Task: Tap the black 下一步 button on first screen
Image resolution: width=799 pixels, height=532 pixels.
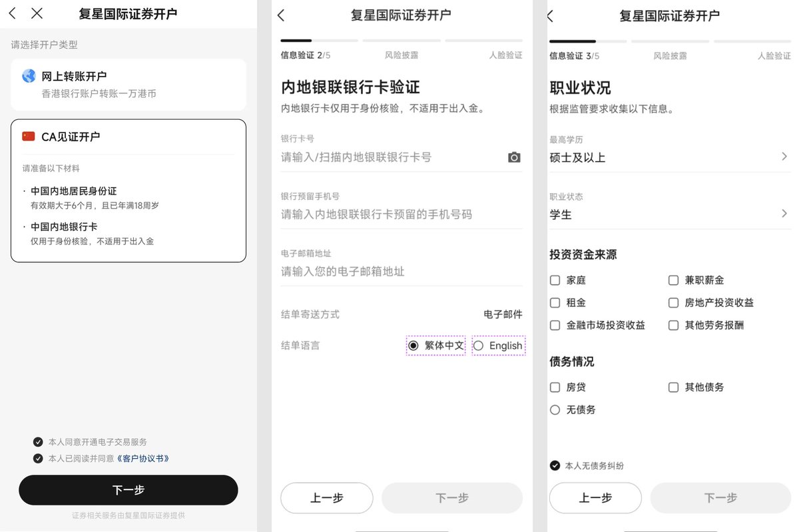Action: click(x=129, y=490)
